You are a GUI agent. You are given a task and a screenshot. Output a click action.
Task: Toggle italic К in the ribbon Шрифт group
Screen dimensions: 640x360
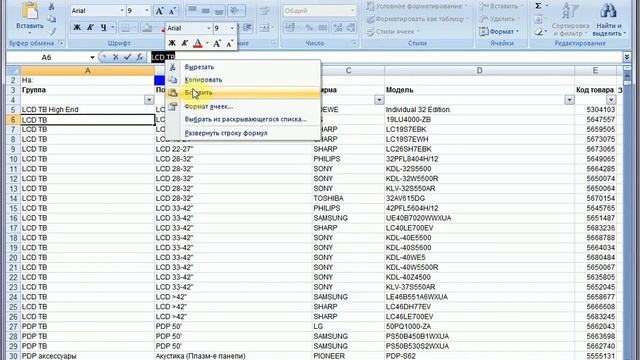pyautogui.click(x=90, y=27)
